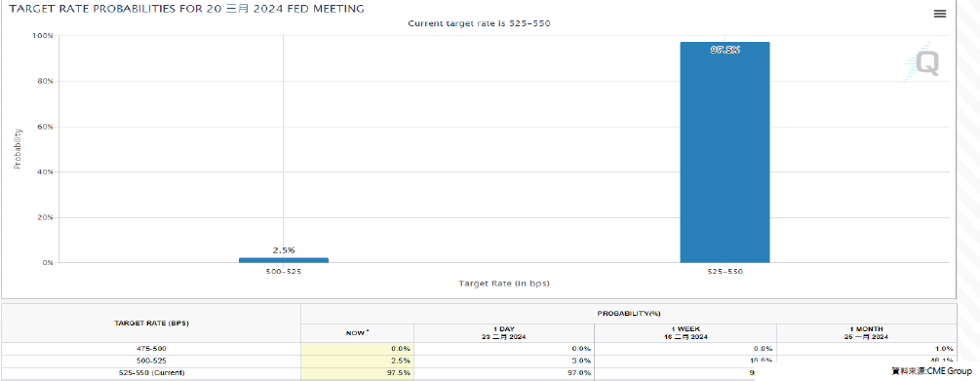980x381 pixels.
Task: Click the short 500-525 probability bar
Action: click(x=284, y=260)
